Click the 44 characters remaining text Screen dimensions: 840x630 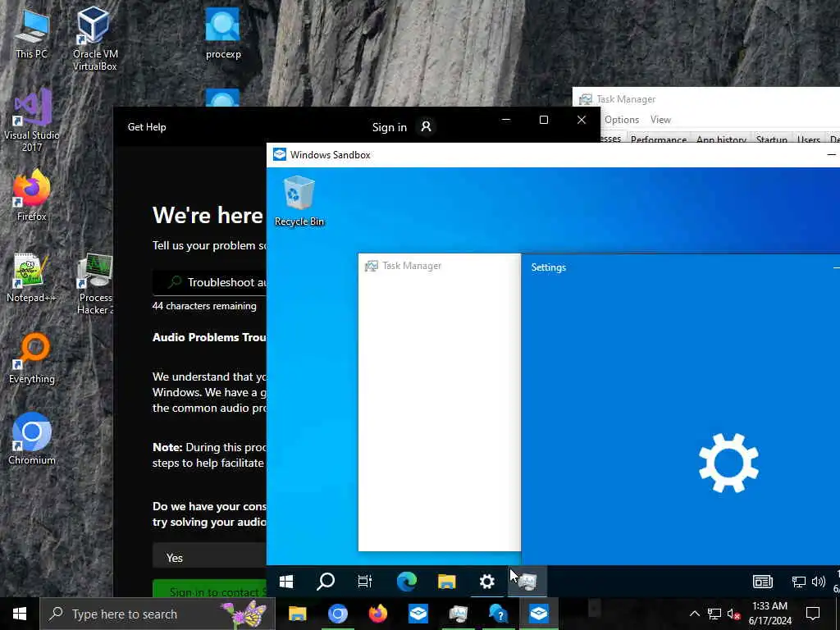pyautogui.click(x=204, y=306)
